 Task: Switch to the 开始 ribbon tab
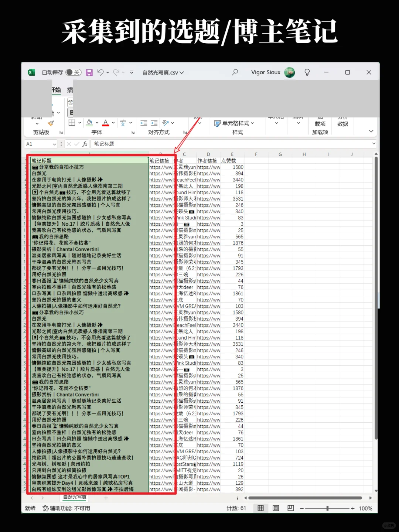pyautogui.click(x=56, y=90)
